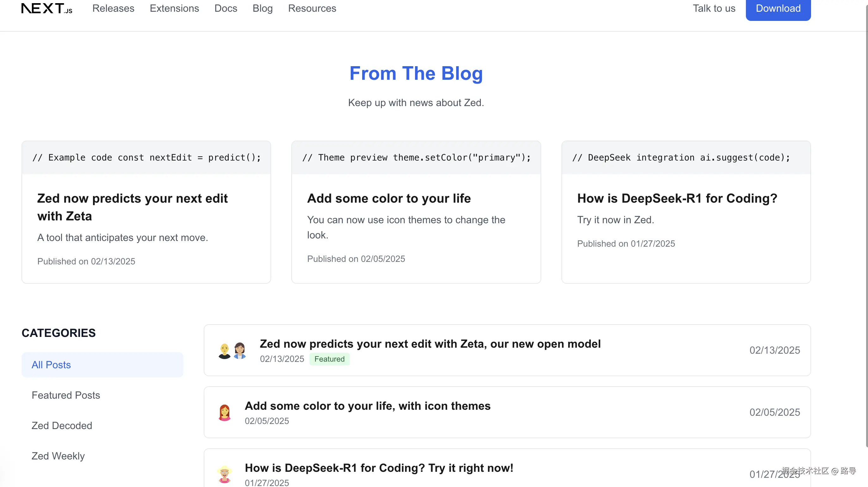Click the Zeta example code preview thumbnail
Viewport: 868px width, 487px height.
pyautogui.click(x=146, y=157)
